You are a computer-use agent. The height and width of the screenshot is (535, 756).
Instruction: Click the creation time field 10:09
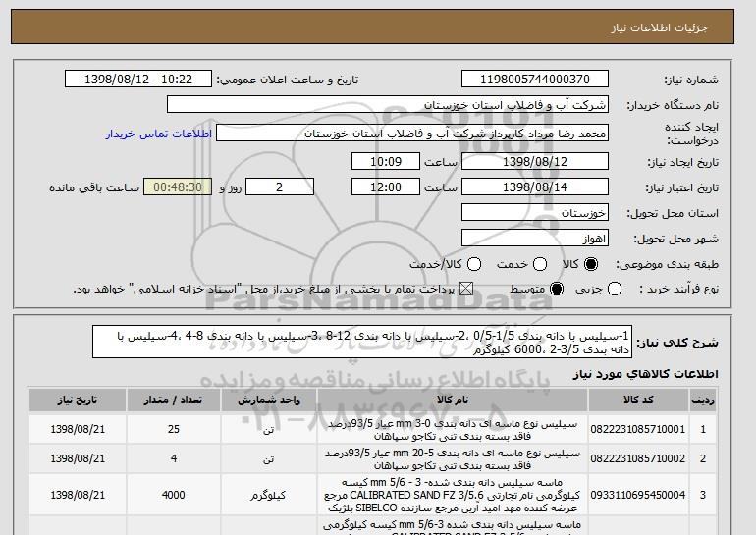(x=386, y=161)
